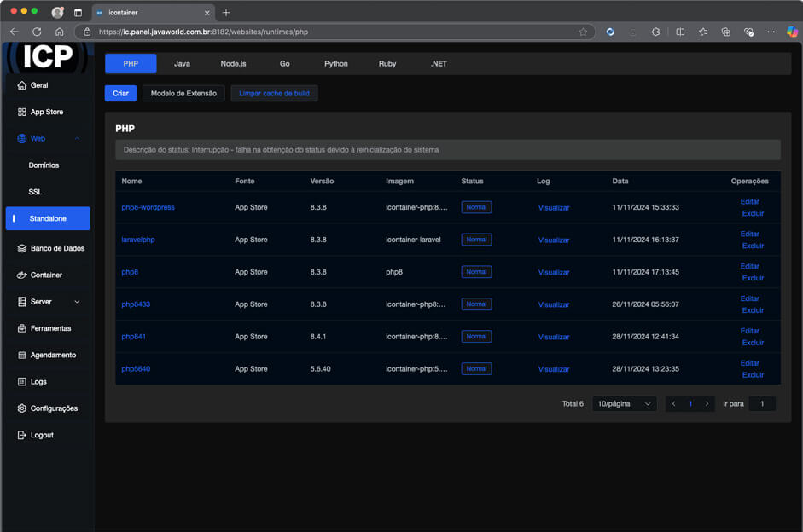Click the Configurações gear icon
The image size is (803, 532).
(22, 408)
